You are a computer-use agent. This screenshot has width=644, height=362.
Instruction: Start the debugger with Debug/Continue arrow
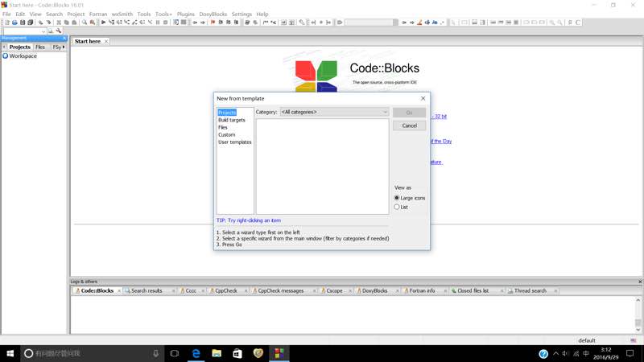point(104,23)
